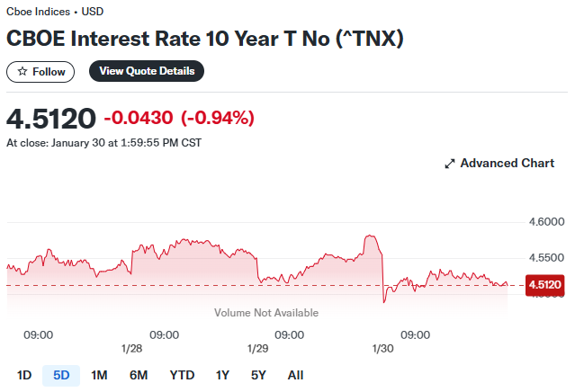The width and height of the screenshot is (575, 392).
Task: Show the YTD chart range
Action: (182, 375)
